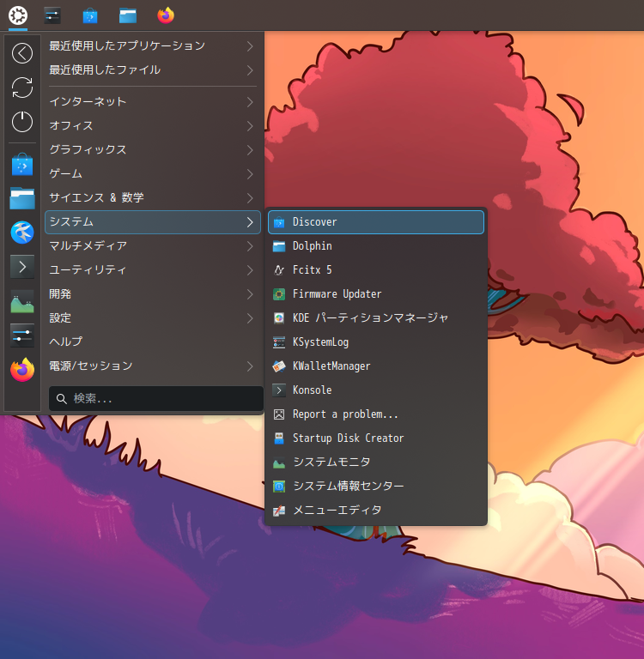Image resolution: width=644 pixels, height=659 pixels.
Task: Click the power off icon in sidebar
Action: point(22,122)
